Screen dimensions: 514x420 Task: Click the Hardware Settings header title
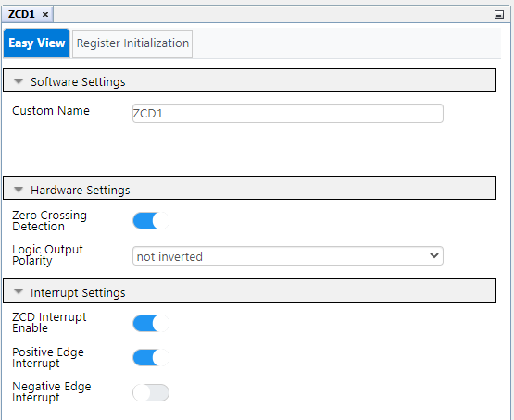tap(80, 191)
